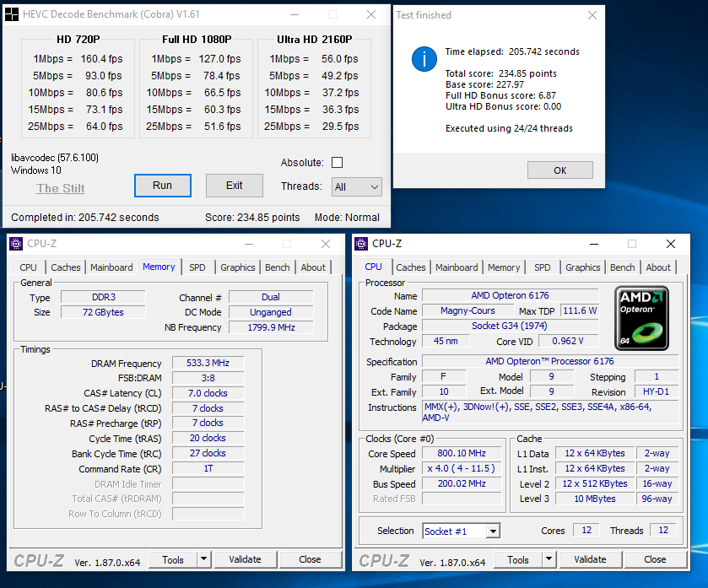Click Tools button in left CPU-Z window

point(173,559)
